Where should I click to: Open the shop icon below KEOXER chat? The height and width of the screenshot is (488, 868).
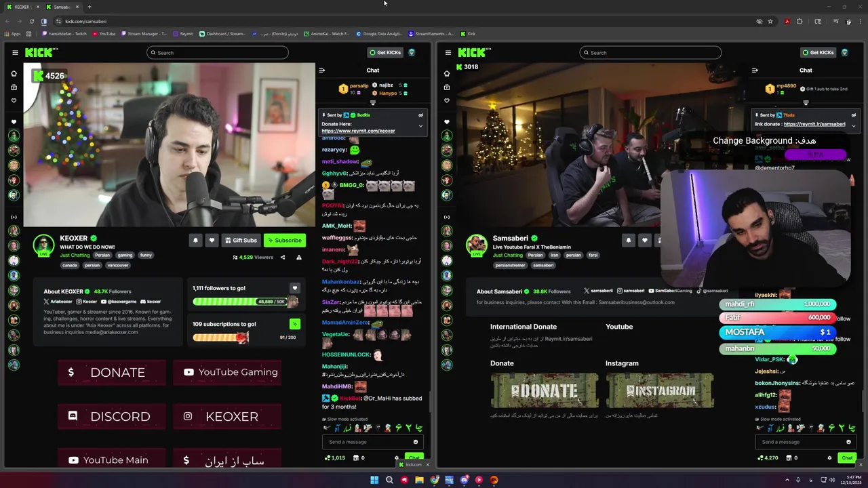pyautogui.click(x=356, y=457)
